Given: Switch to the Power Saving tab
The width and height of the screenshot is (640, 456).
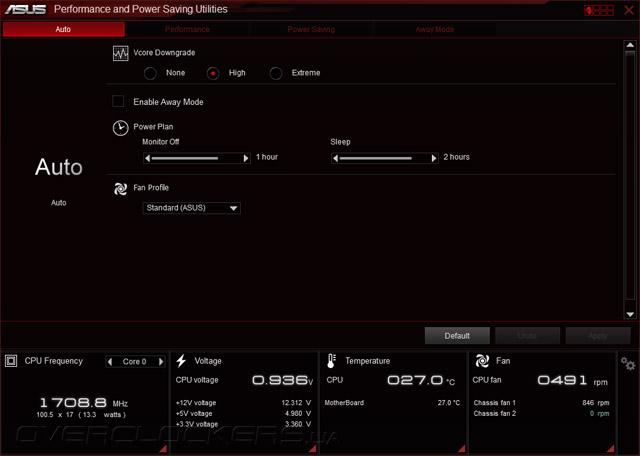Looking at the screenshot, I should [311, 29].
